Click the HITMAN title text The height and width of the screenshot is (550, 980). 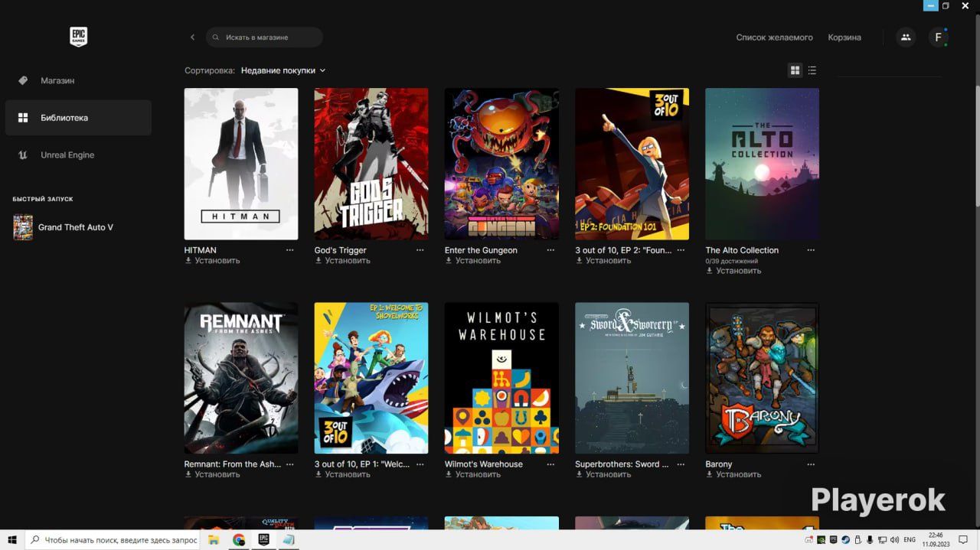(201, 250)
